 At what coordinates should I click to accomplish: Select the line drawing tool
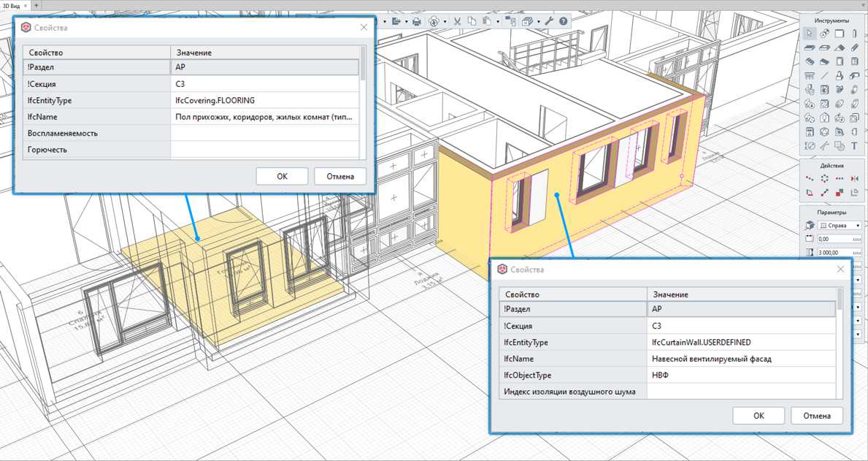tap(824, 75)
